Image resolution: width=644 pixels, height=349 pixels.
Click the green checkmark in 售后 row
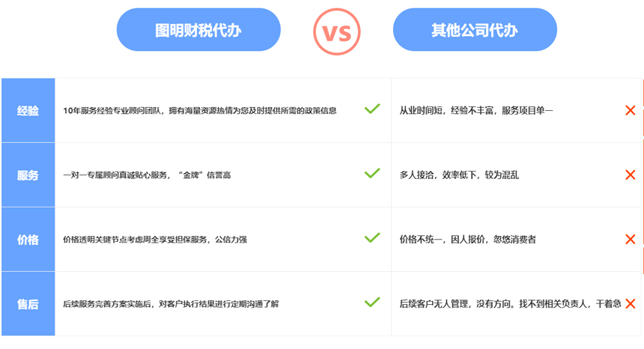coord(372,303)
